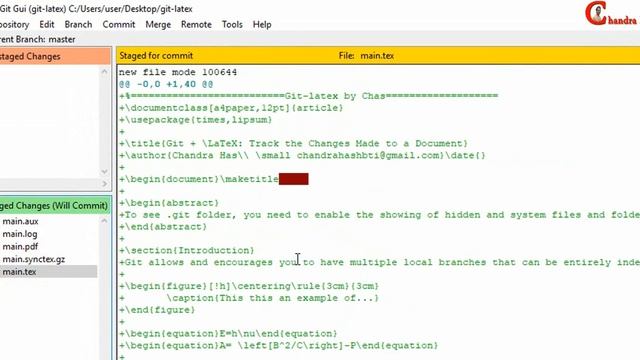Open the Merge menu

[158, 24]
